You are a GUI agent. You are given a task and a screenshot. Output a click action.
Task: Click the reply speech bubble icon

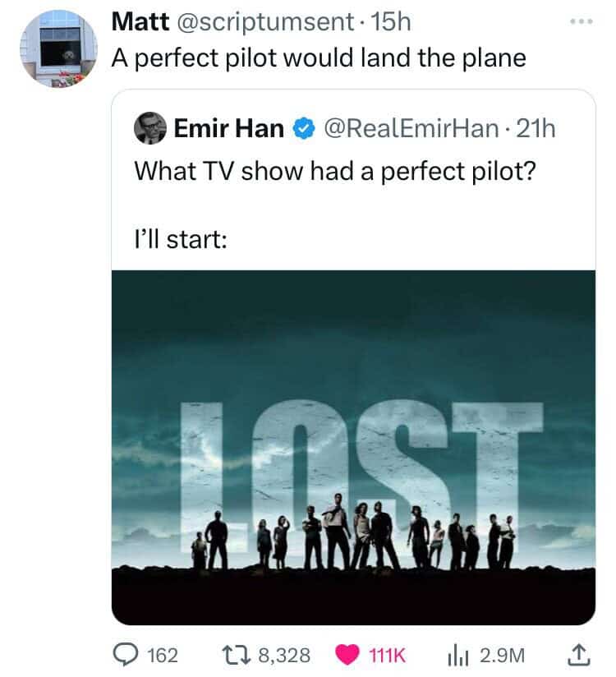[126, 655]
